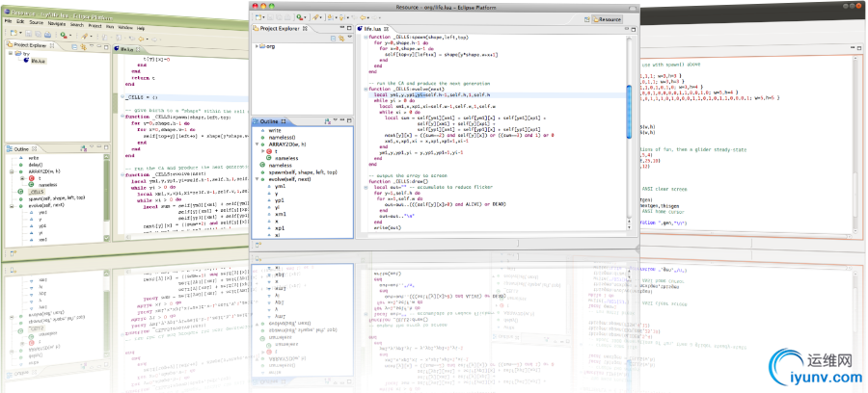Select xm1 variable in the center Outline
The height and width of the screenshot is (393, 868).
[x=280, y=214]
